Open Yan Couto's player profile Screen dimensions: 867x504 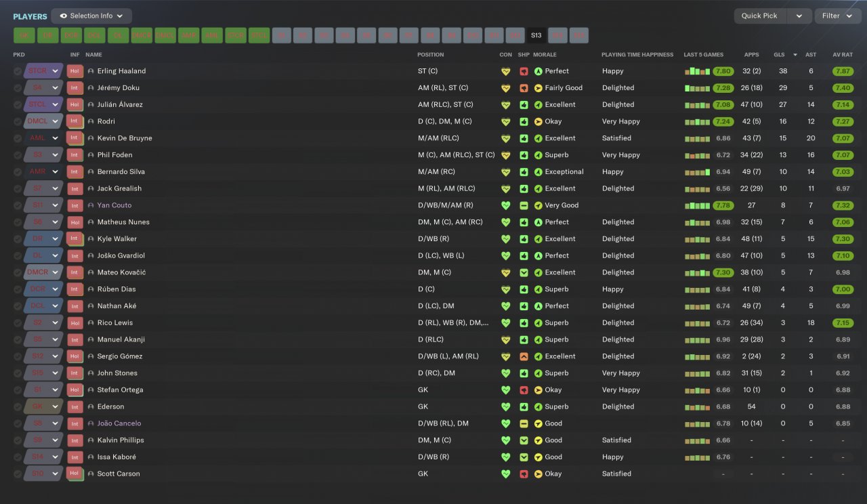point(114,205)
